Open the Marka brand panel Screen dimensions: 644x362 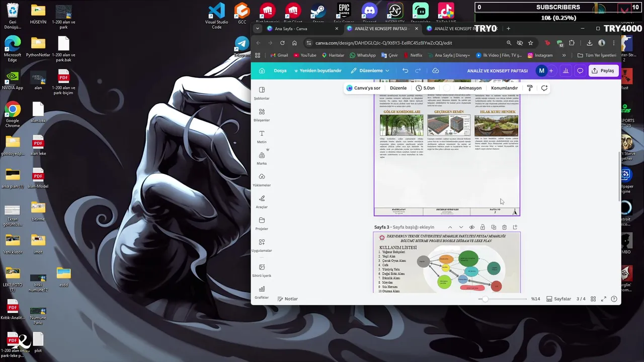click(x=262, y=158)
